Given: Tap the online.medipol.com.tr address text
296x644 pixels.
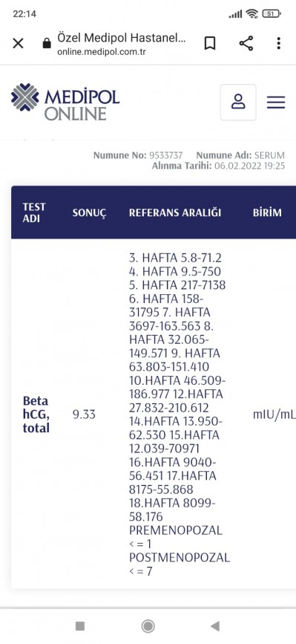Looking at the screenshot, I should click(x=102, y=52).
